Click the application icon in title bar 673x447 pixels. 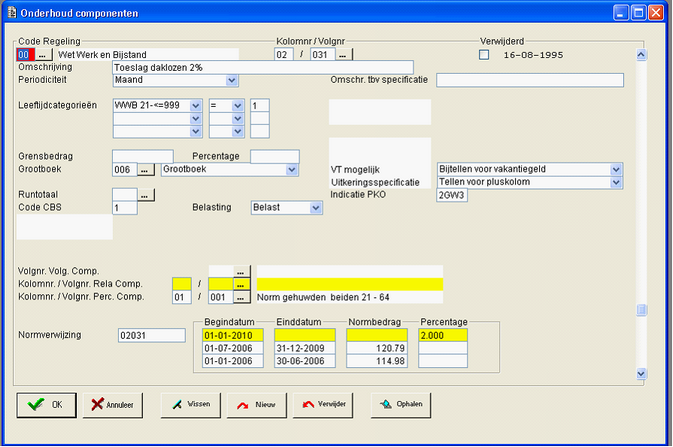tap(12, 12)
